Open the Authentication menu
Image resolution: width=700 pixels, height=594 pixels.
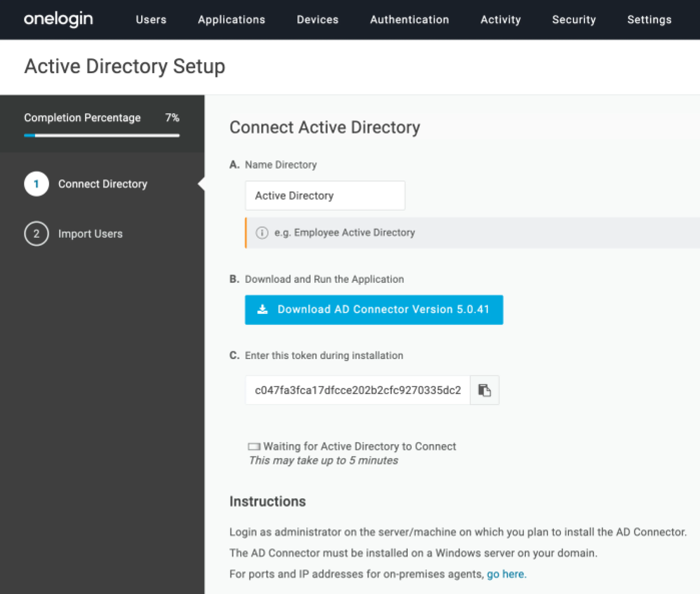(x=409, y=19)
